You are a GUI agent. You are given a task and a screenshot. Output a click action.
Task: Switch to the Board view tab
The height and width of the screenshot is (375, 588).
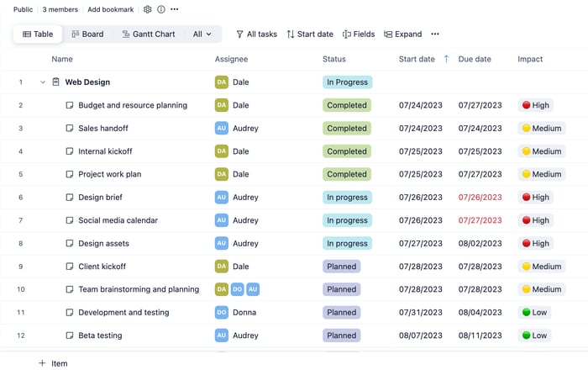[x=87, y=34]
